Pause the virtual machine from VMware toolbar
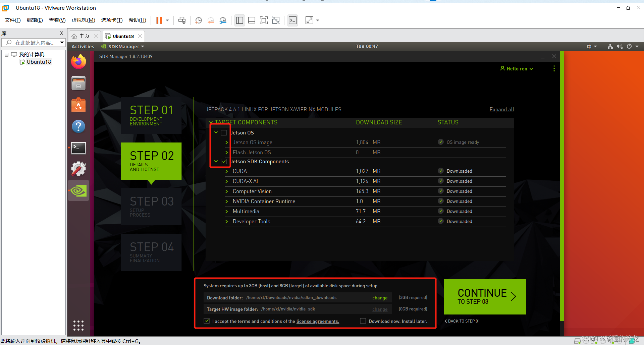The width and height of the screenshot is (644, 345). tap(159, 20)
